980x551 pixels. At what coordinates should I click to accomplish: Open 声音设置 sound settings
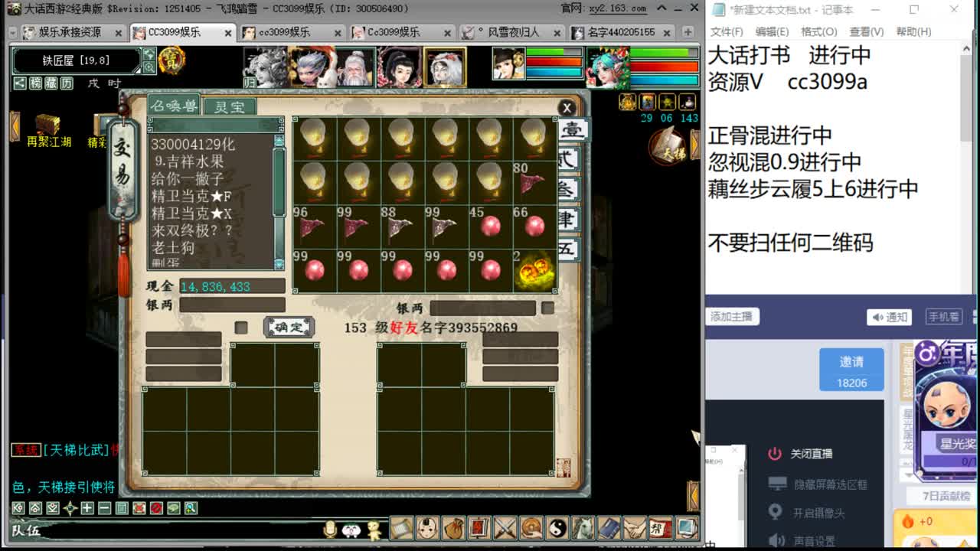(802, 541)
